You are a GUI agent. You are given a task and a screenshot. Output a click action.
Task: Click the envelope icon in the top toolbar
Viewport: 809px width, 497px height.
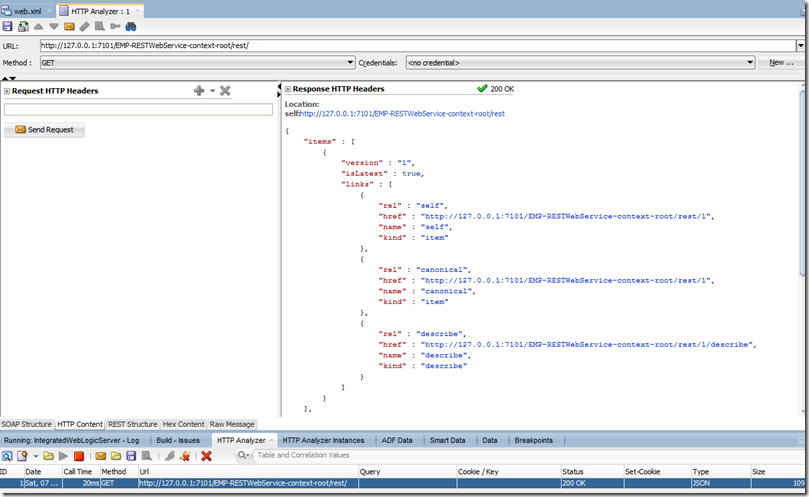pos(69,26)
